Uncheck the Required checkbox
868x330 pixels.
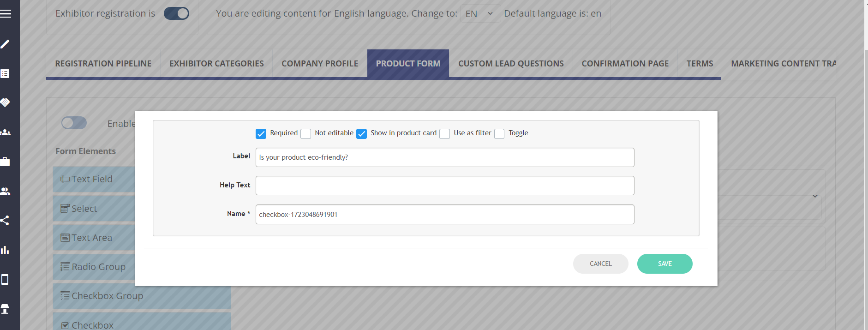pyautogui.click(x=261, y=134)
